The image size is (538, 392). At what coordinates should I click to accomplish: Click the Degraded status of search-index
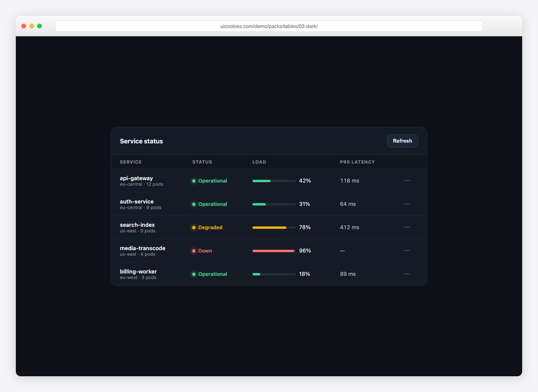point(207,228)
